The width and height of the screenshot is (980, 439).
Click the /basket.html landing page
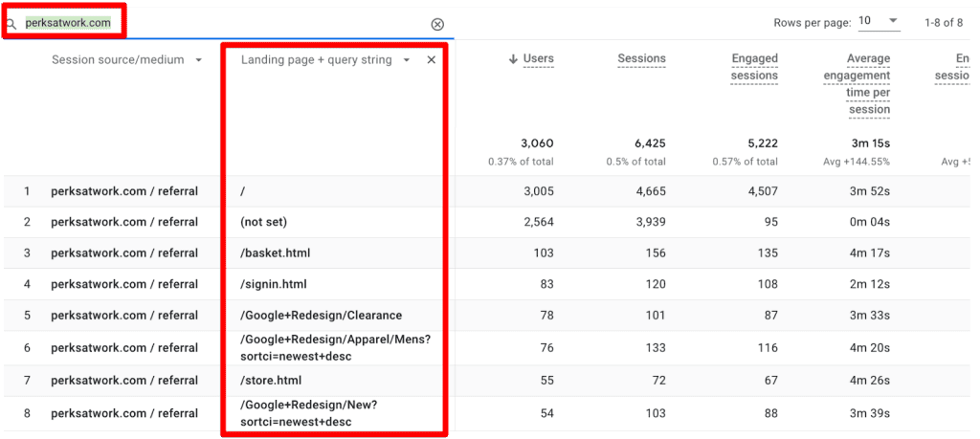(275, 252)
